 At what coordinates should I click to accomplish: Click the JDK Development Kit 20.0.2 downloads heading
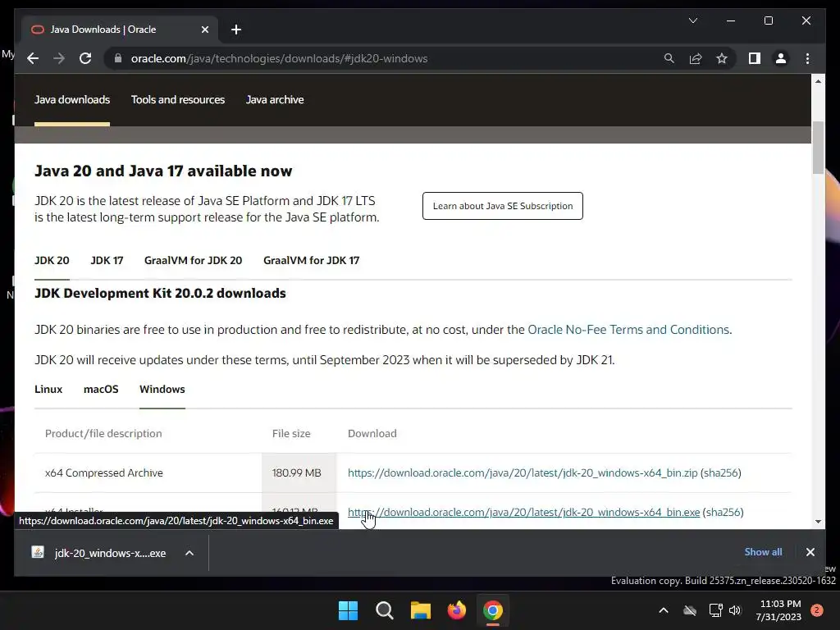pos(160,294)
